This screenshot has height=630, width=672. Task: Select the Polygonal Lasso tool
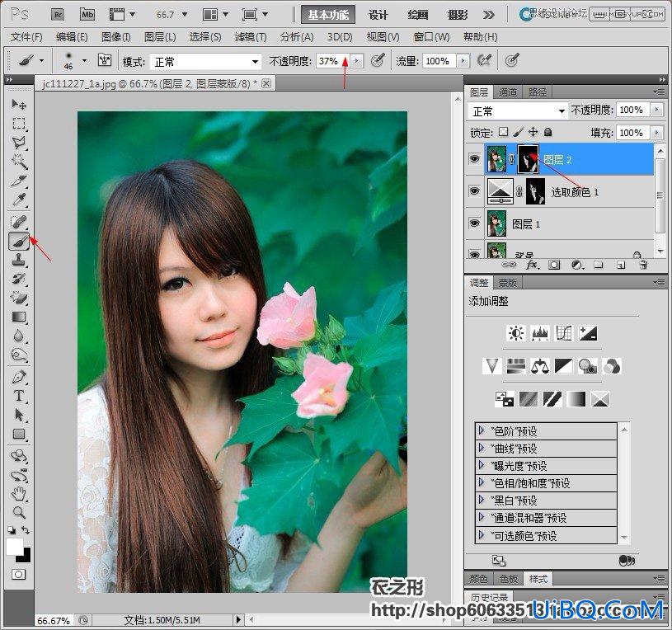pyautogui.click(x=18, y=143)
